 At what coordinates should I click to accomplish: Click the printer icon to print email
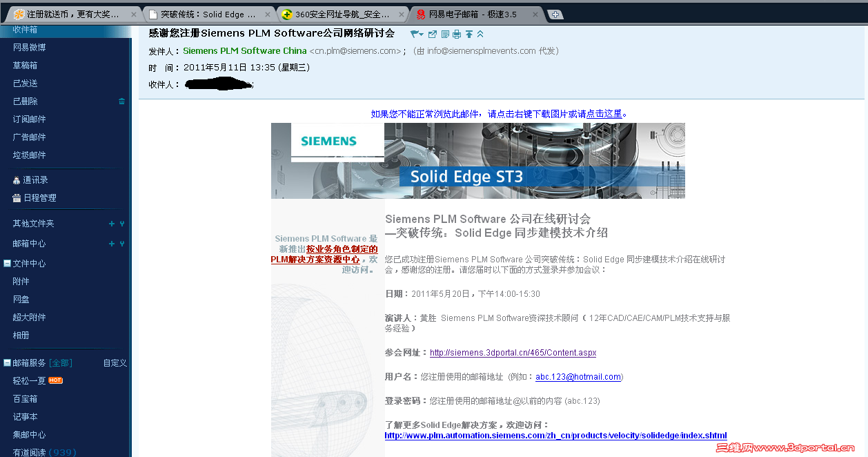[457, 34]
